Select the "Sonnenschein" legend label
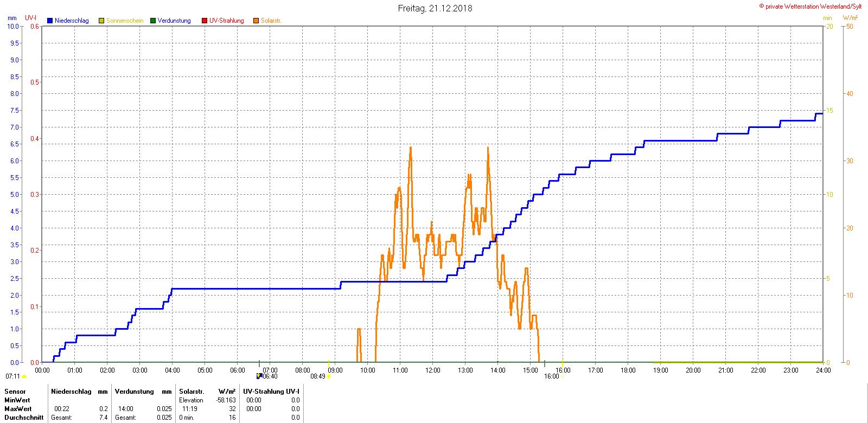This screenshot has width=868, height=423. (x=125, y=21)
